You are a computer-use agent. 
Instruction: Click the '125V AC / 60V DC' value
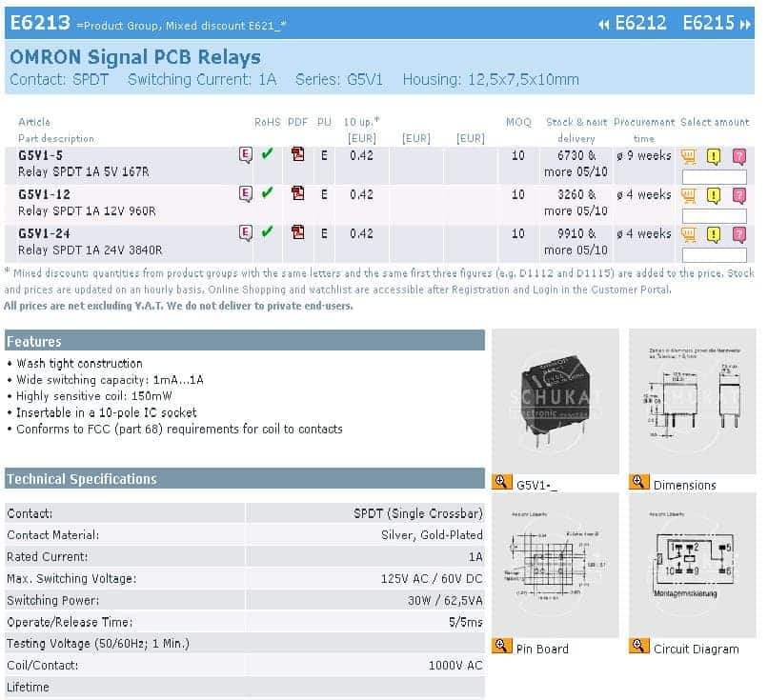coord(432,579)
